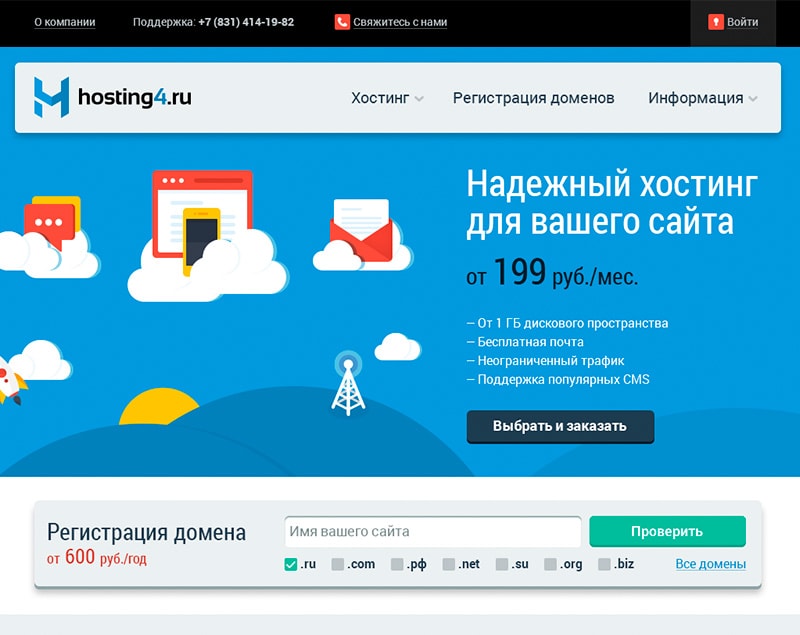Click the radio tower antenna illustration
The image size is (800, 635).
348,384
